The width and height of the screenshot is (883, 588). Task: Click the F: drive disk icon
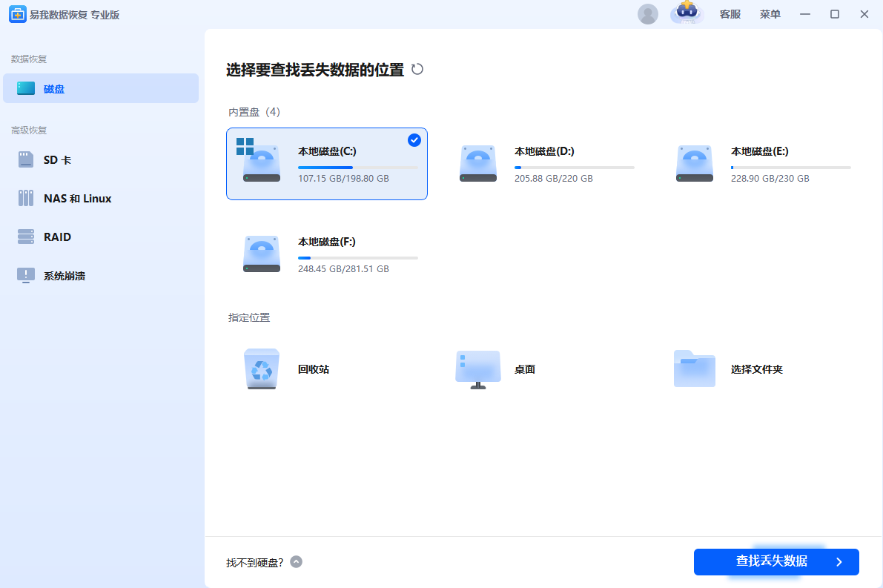[x=261, y=254]
